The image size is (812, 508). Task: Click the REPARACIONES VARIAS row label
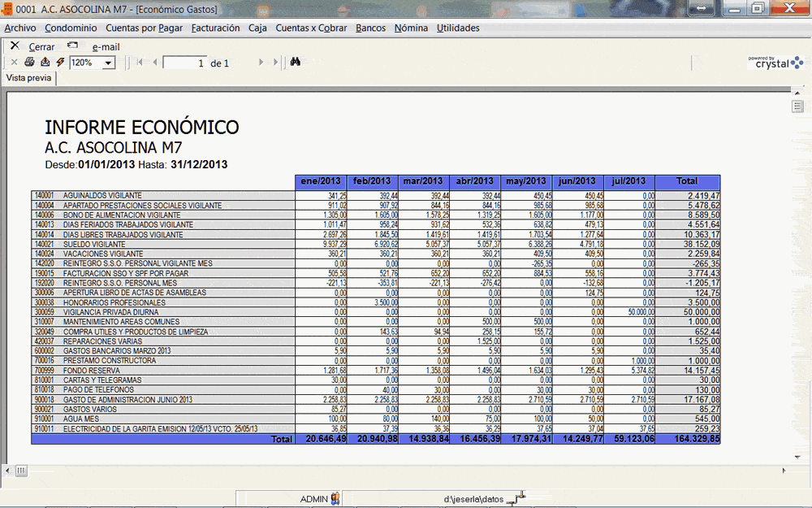[x=102, y=341]
